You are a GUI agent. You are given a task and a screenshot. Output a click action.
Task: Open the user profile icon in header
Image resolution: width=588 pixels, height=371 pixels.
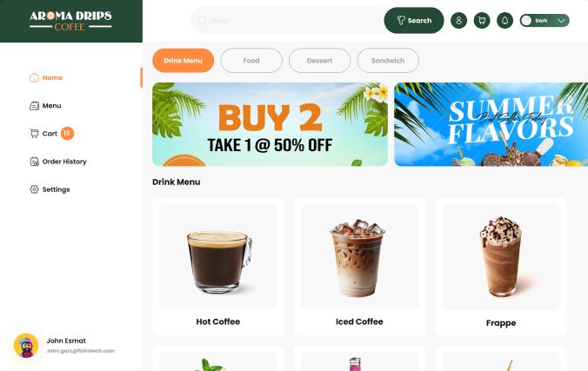(x=458, y=20)
